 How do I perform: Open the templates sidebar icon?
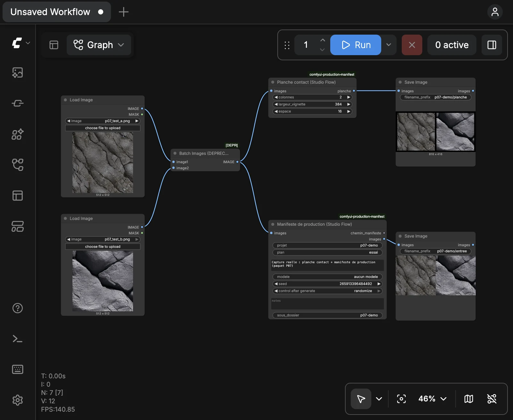pos(18,196)
